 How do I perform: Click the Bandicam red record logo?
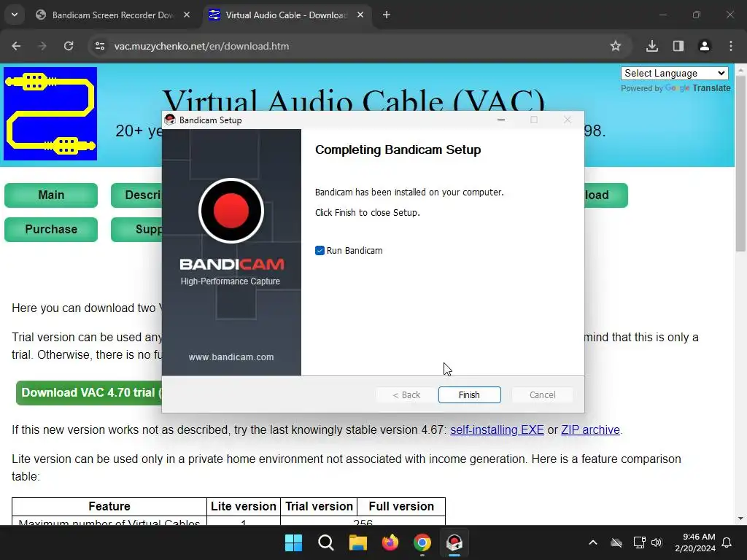(231, 211)
